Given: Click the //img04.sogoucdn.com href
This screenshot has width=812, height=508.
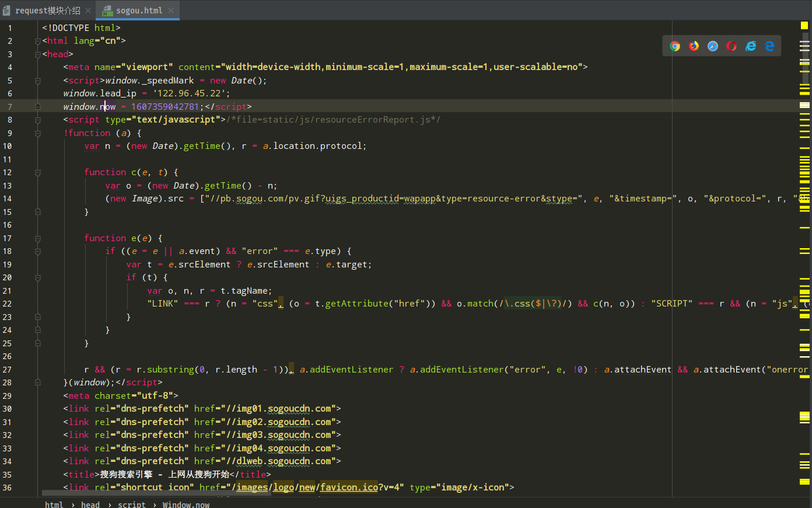Looking at the screenshot, I should click(265, 448).
